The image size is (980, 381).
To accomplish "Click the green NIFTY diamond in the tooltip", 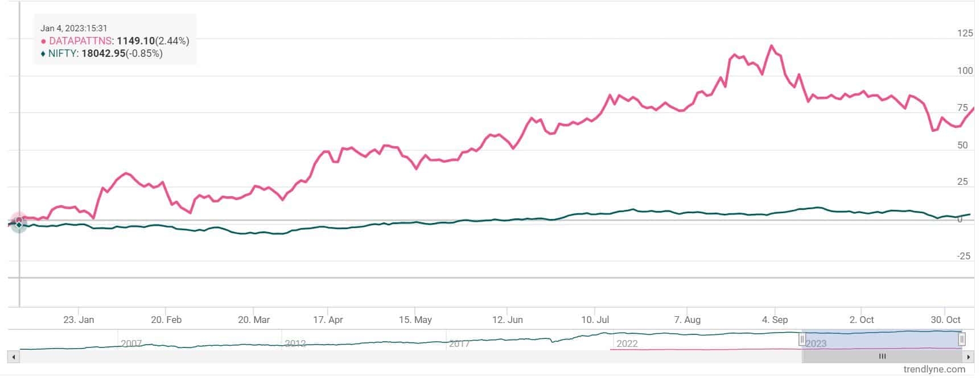I will pyautogui.click(x=43, y=54).
